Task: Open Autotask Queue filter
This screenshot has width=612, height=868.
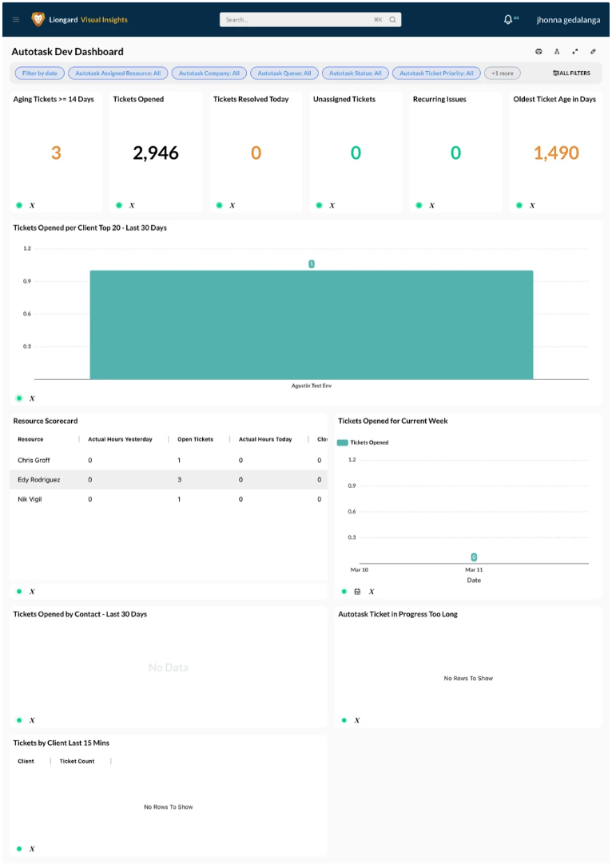Action: (284, 73)
